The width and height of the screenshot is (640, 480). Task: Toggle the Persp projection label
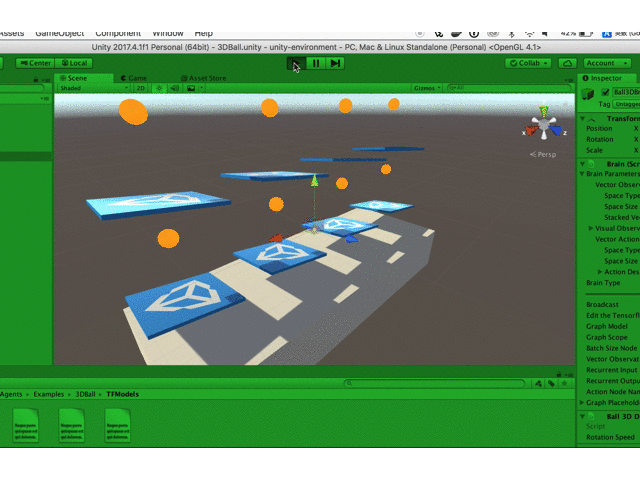pyautogui.click(x=543, y=154)
